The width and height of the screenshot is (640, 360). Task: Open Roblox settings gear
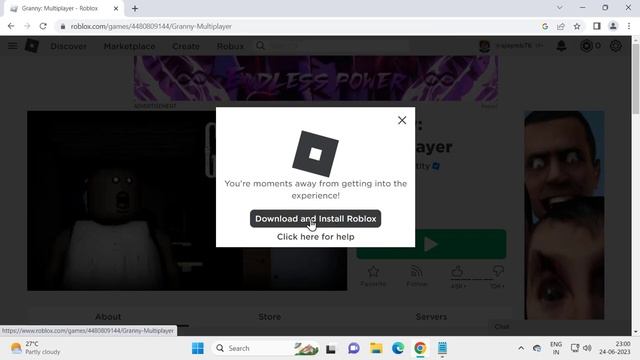click(616, 46)
